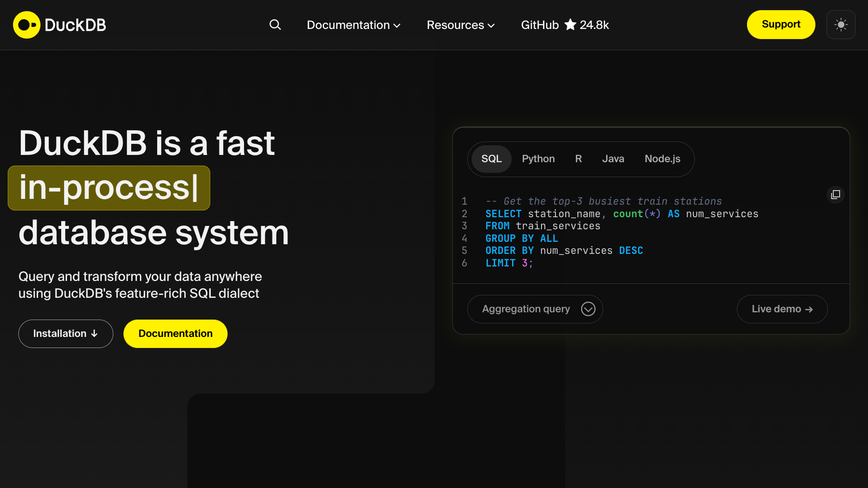The image size is (868, 488).
Task: Click the 'database system' heading text
Action: point(153,233)
